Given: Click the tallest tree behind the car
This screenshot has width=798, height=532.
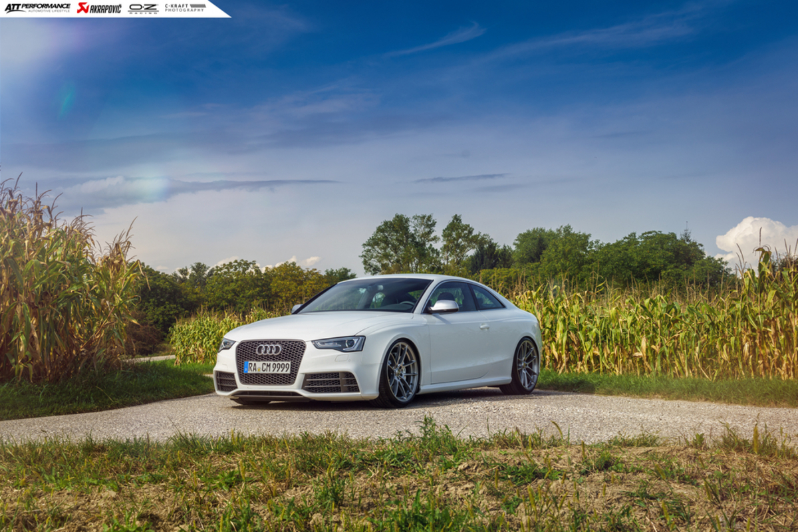Looking at the screenshot, I should click(400, 243).
